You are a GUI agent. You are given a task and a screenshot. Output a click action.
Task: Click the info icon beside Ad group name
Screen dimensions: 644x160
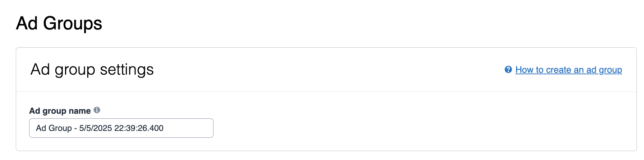[97, 110]
